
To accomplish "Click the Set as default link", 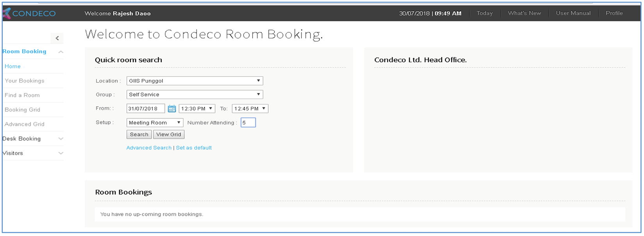I will [x=194, y=148].
